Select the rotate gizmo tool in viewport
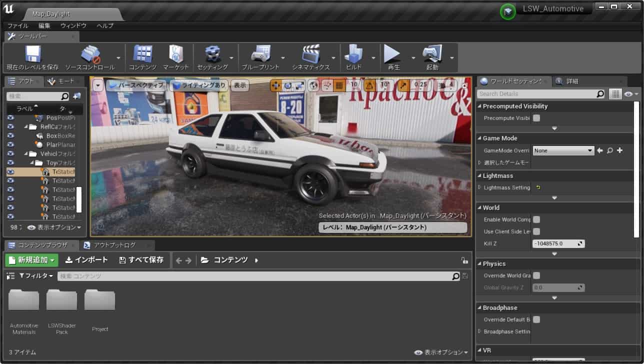The height and width of the screenshot is (364, 644). click(287, 85)
